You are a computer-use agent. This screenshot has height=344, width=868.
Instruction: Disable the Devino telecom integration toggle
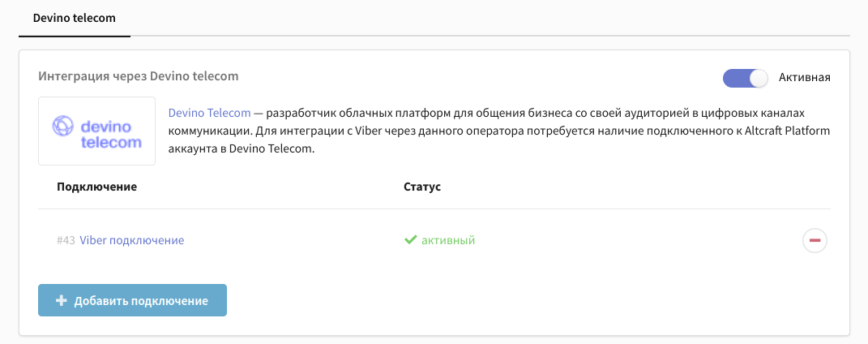pyautogui.click(x=745, y=78)
